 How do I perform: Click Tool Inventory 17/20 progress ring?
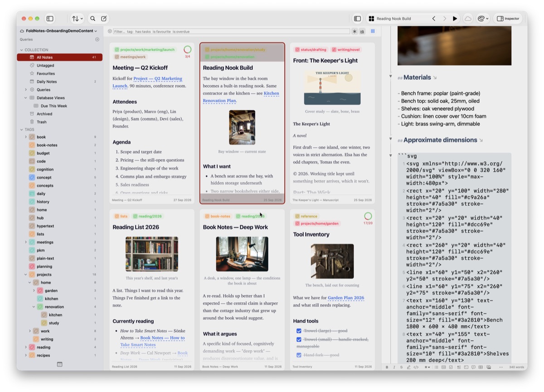point(368,216)
